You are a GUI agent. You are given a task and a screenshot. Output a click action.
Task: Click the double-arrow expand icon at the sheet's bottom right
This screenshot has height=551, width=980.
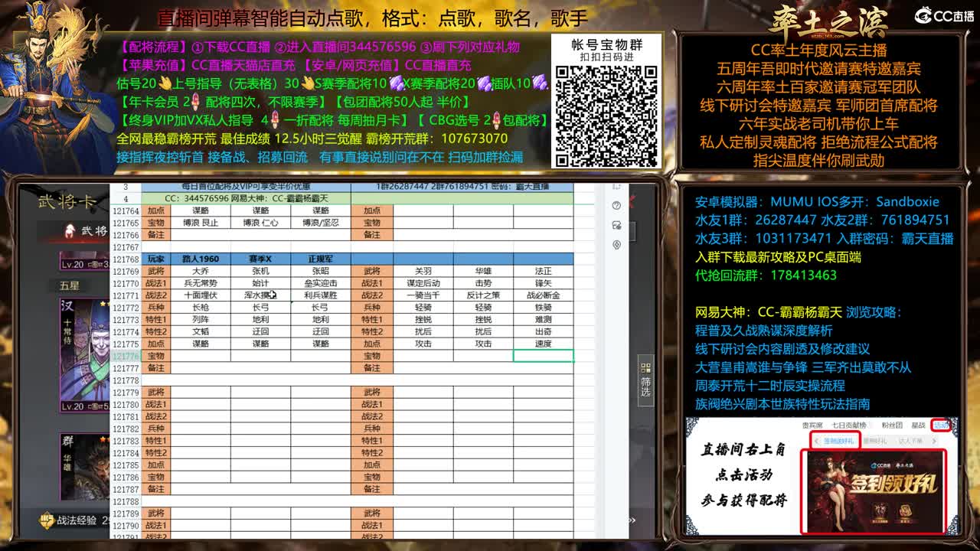tap(632, 520)
